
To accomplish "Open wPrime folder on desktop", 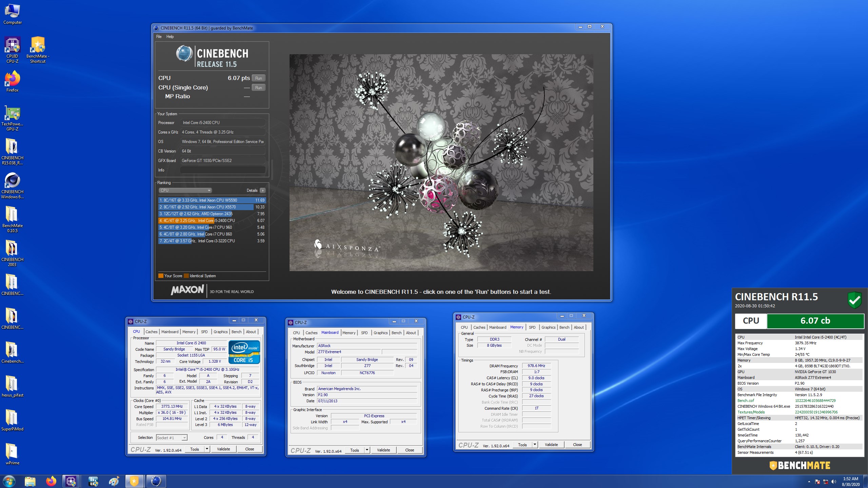I will (13, 454).
